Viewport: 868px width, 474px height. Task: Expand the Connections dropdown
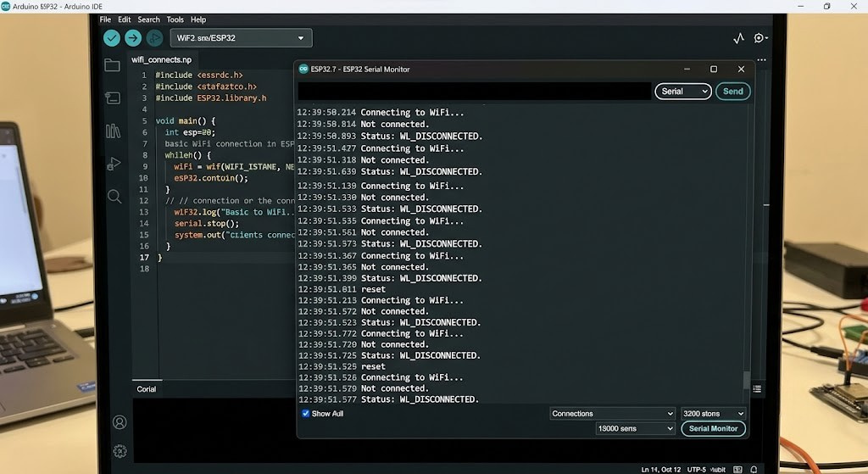tap(612, 414)
